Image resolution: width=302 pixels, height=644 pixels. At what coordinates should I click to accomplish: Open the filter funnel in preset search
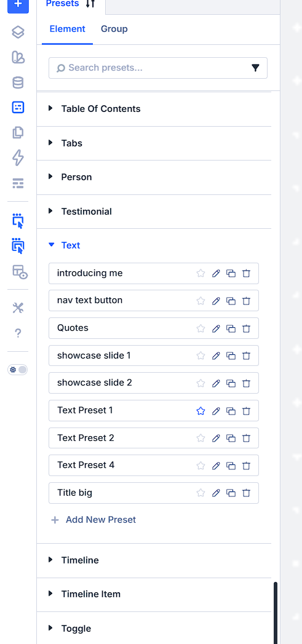tap(256, 68)
